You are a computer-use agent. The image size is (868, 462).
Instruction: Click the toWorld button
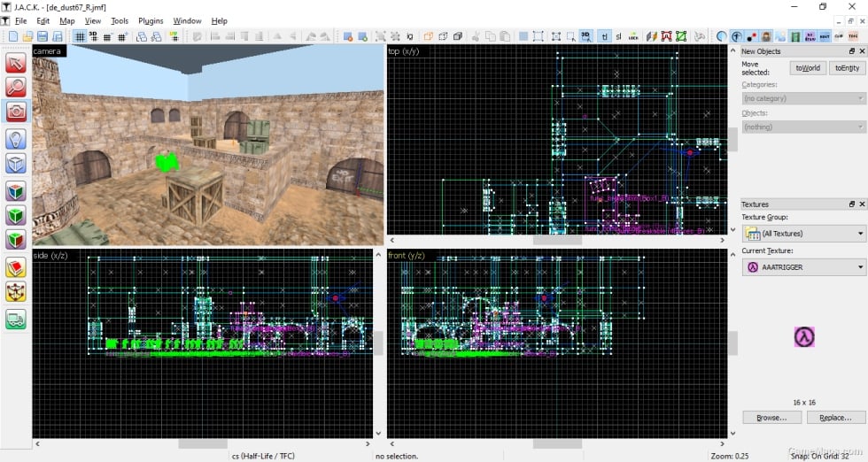[x=808, y=68]
